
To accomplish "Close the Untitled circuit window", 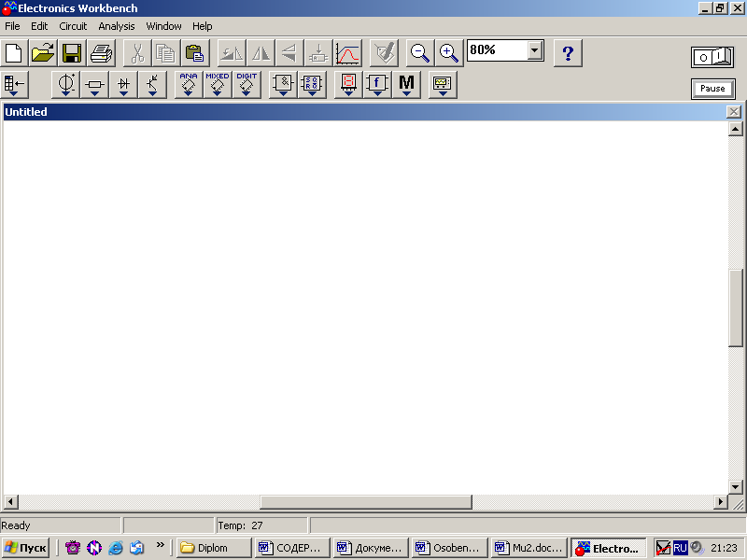I will click(x=733, y=112).
